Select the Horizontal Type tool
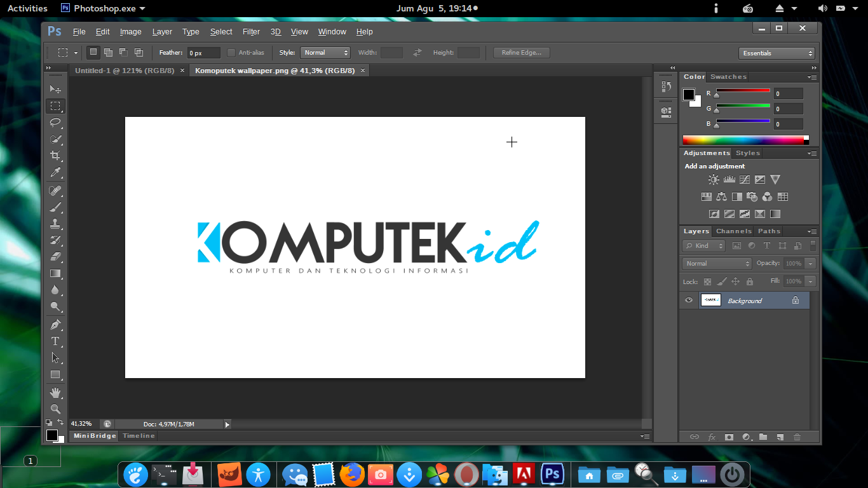Image resolution: width=868 pixels, height=488 pixels. (x=55, y=341)
